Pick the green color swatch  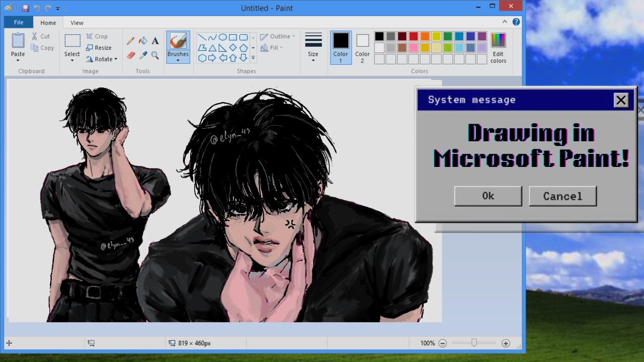click(448, 36)
